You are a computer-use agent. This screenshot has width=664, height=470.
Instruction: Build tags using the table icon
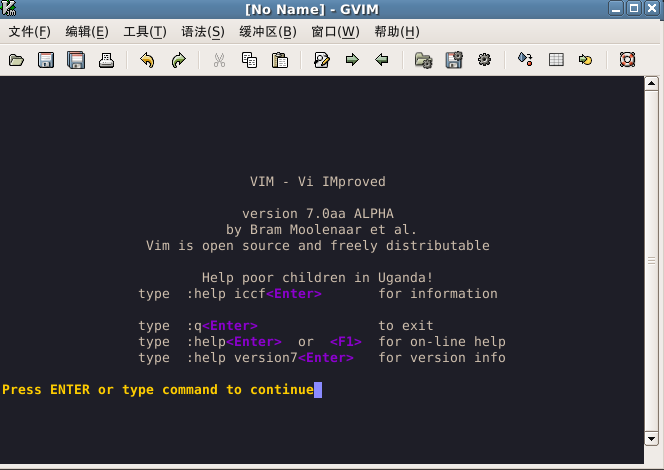point(556,60)
